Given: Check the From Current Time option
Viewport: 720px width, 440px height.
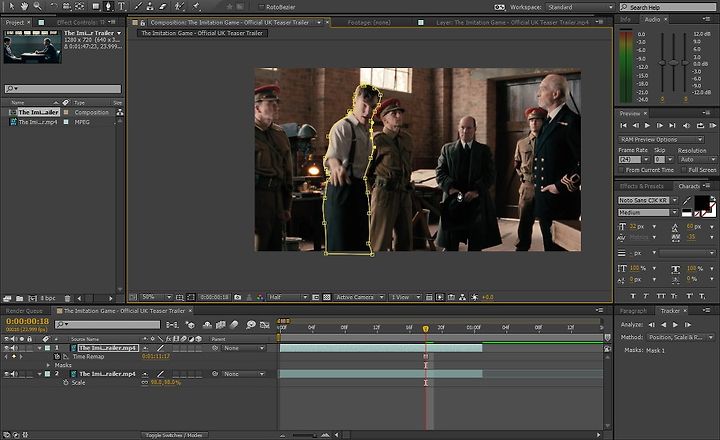Looking at the screenshot, I should pyautogui.click(x=621, y=170).
